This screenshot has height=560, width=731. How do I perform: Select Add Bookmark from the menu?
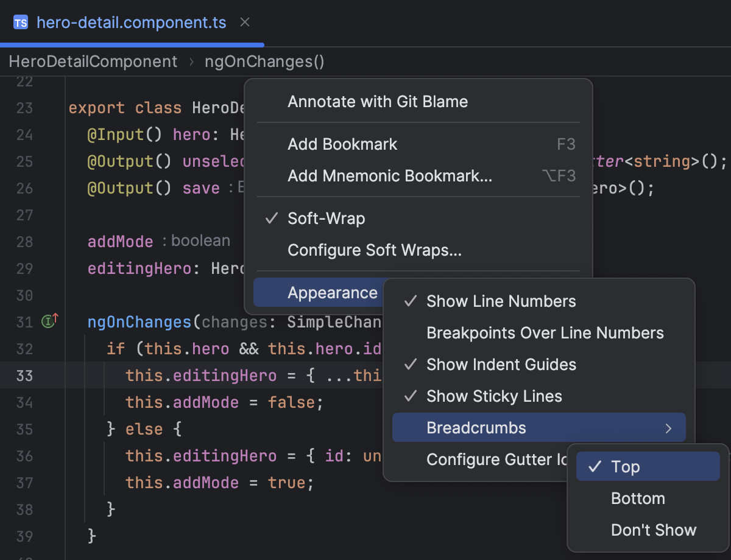[x=342, y=144]
